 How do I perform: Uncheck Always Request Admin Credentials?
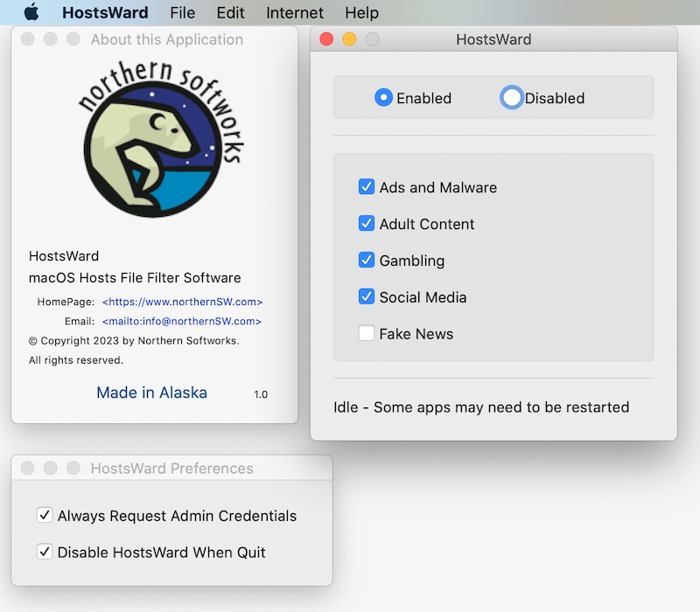pyautogui.click(x=45, y=516)
